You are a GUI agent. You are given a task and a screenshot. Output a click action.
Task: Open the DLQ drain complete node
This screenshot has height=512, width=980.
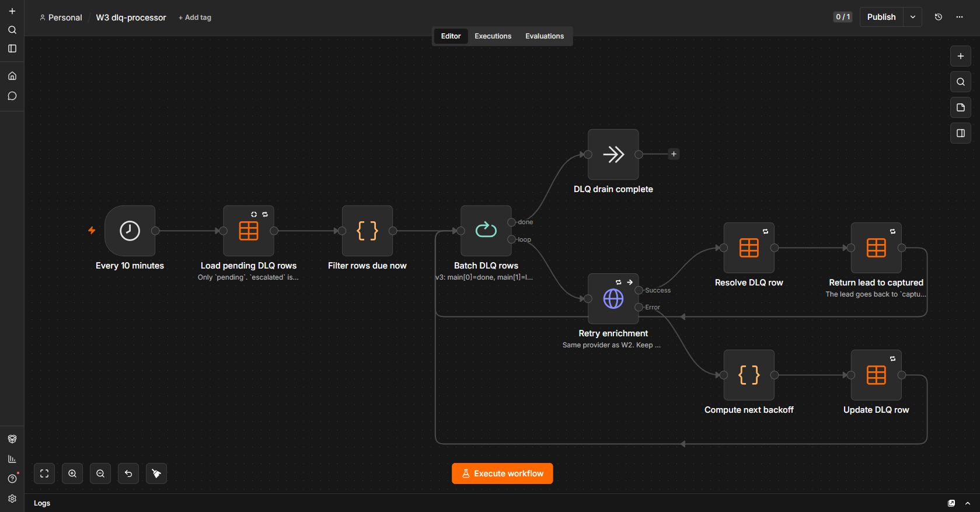[x=613, y=154]
